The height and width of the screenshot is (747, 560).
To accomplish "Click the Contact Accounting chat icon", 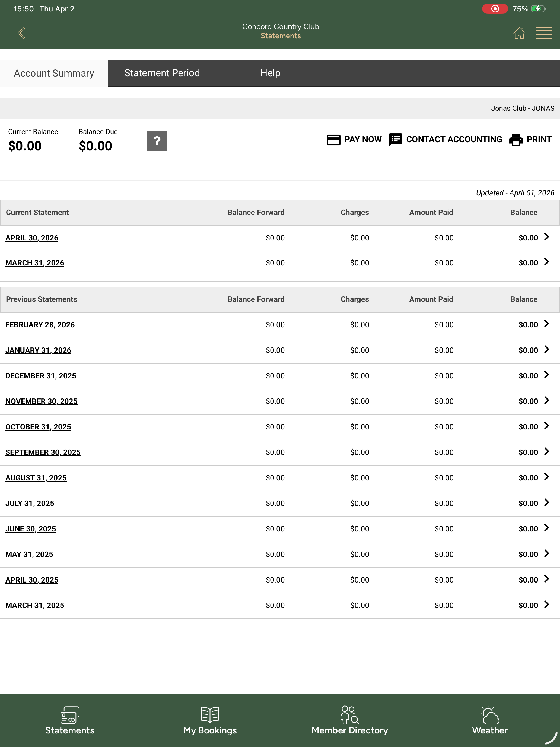I will coord(395,140).
